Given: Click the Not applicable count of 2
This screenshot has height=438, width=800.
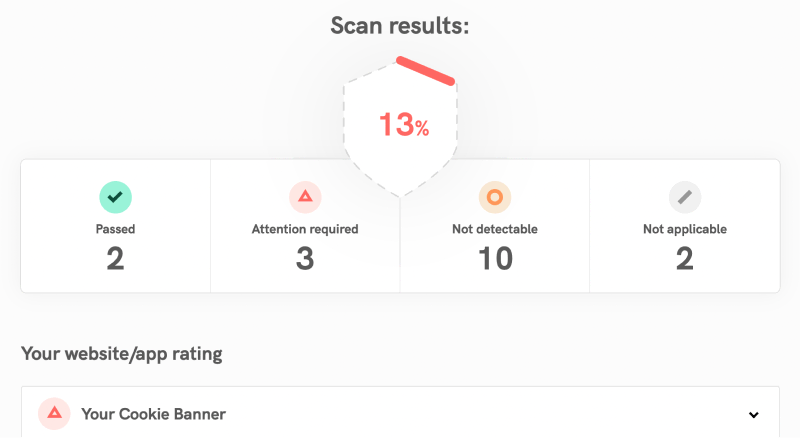Looking at the screenshot, I should click(x=685, y=259).
